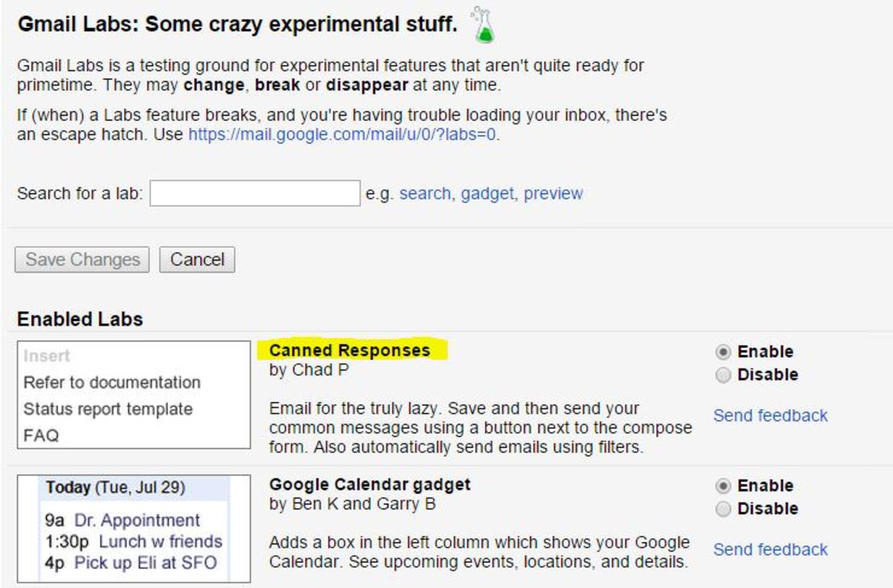Screen dimensions: 893x588
Task: Click the 'preview' example link
Action: tap(553, 194)
